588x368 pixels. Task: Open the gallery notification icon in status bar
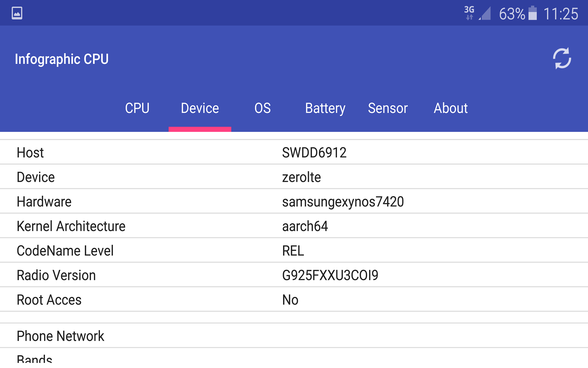pyautogui.click(x=17, y=13)
